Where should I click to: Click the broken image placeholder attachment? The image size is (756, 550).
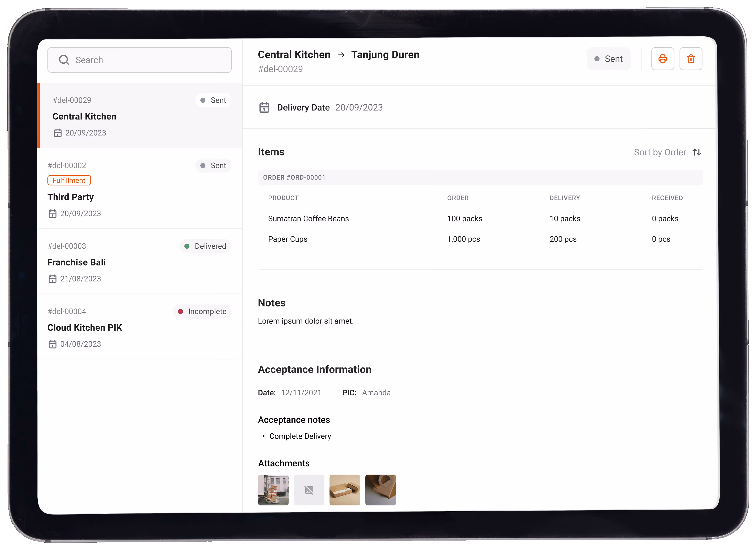click(309, 490)
